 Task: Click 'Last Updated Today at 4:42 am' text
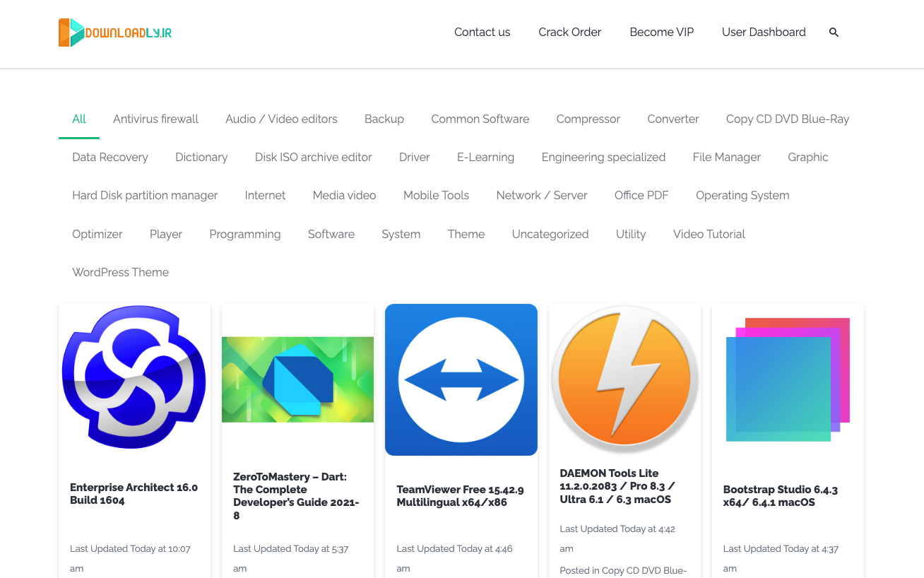click(x=617, y=538)
